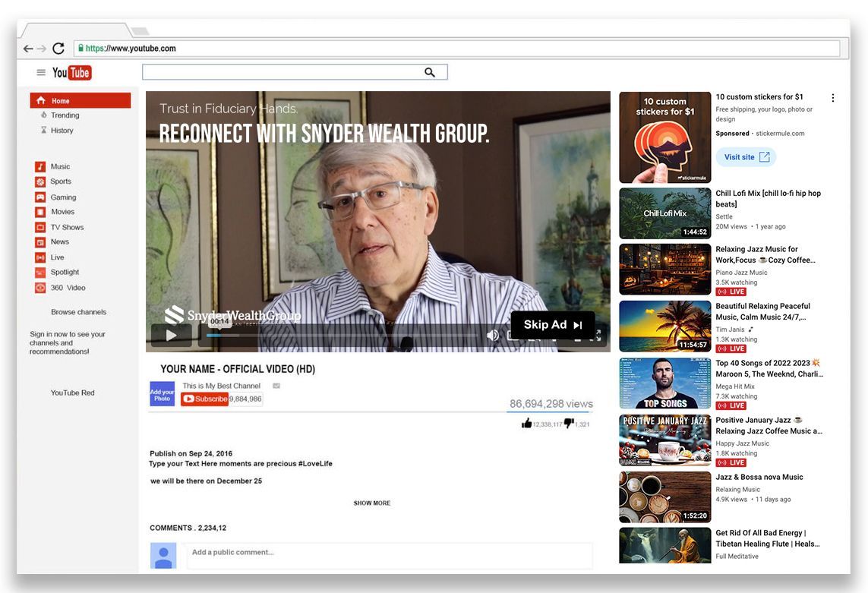Click Visit site ad button
The image size is (868, 593).
pyautogui.click(x=746, y=157)
